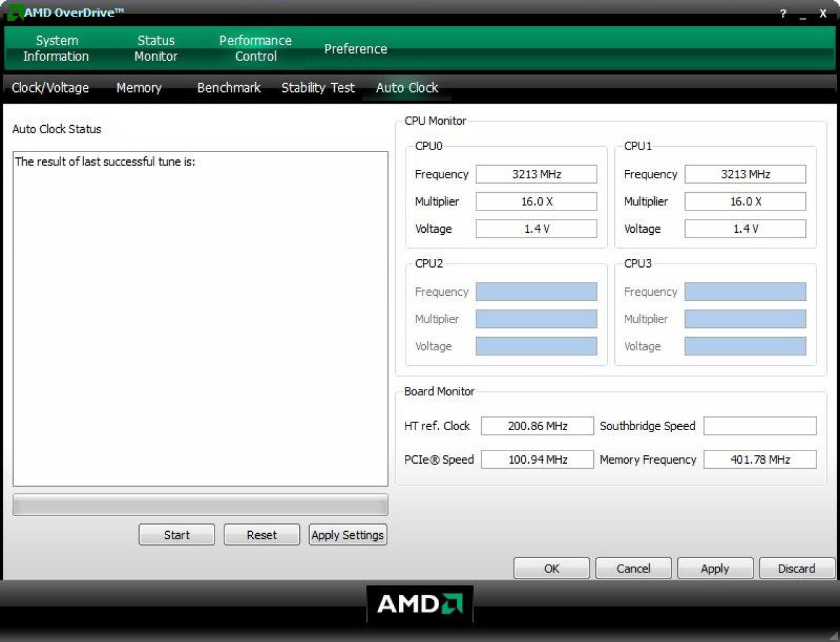Click the disabled CPU2 Voltage field
The height and width of the screenshot is (642, 840).
tap(536, 346)
